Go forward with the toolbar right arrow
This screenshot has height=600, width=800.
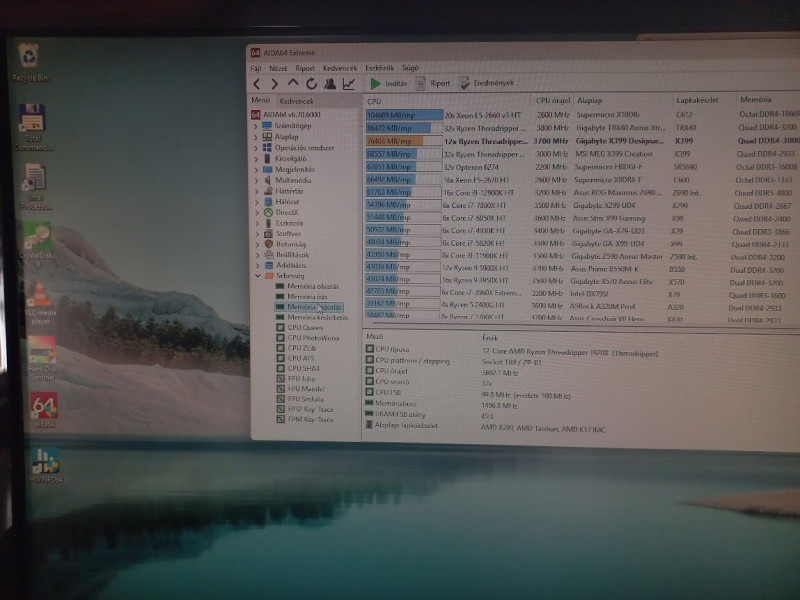(x=274, y=84)
